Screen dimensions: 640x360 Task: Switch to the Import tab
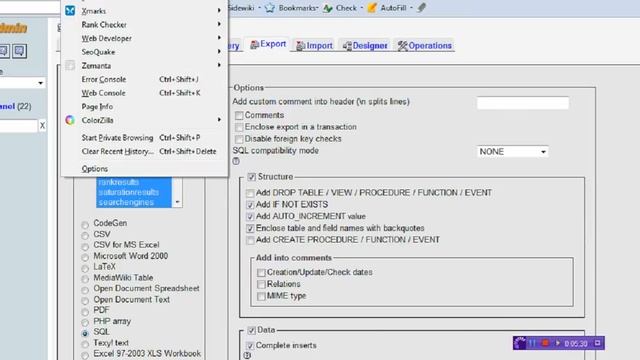point(314,46)
